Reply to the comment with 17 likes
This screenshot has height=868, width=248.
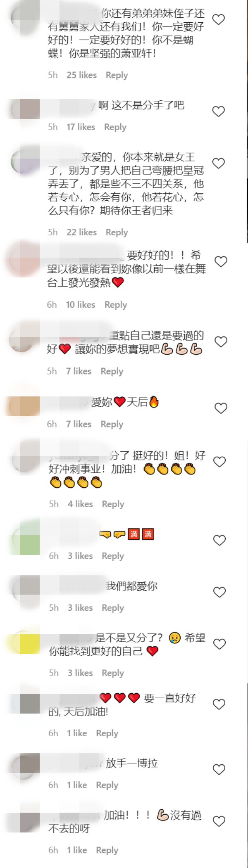point(115,127)
